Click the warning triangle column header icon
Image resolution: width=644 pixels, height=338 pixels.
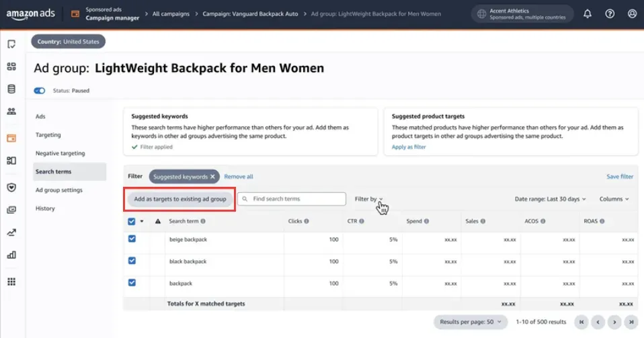[x=158, y=221]
